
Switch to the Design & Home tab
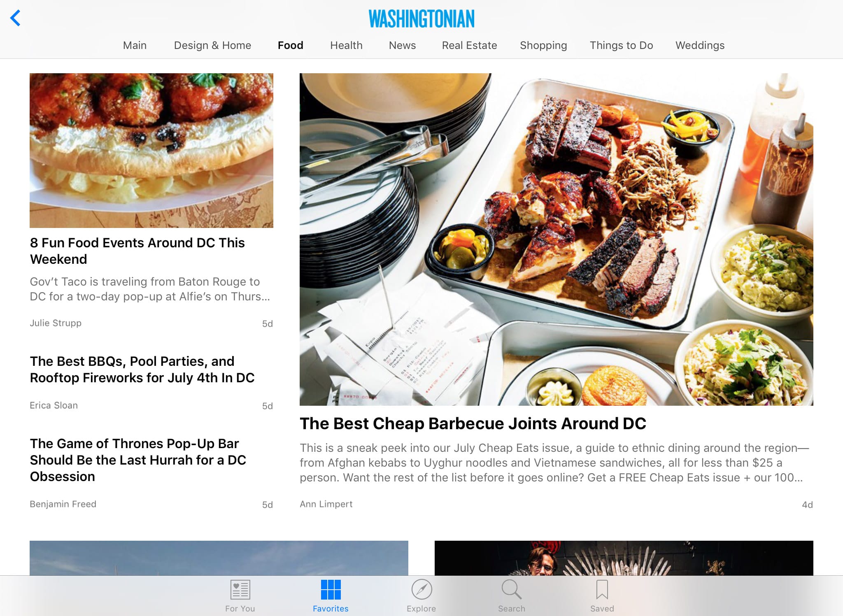click(212, 45)
